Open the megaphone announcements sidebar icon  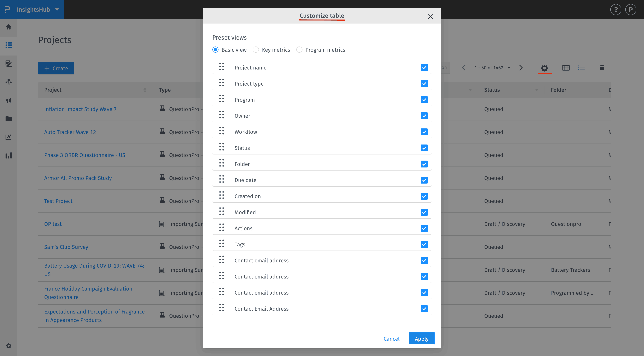pyautogui.click(x=8, y=100)
